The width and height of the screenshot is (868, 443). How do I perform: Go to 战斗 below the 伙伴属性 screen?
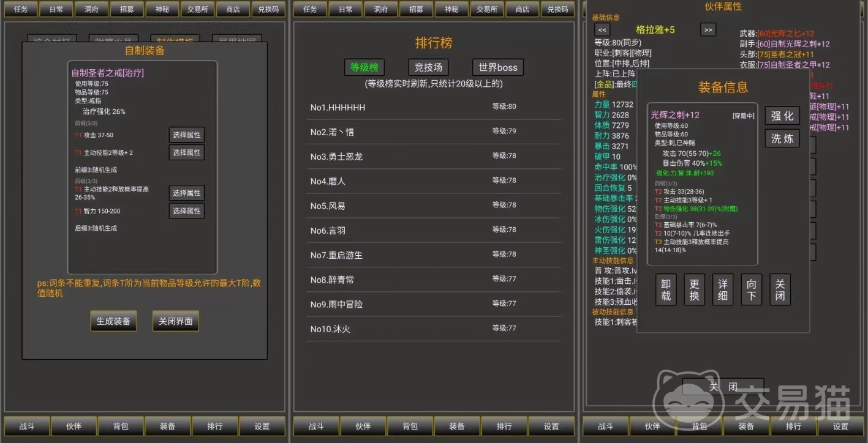605,426
